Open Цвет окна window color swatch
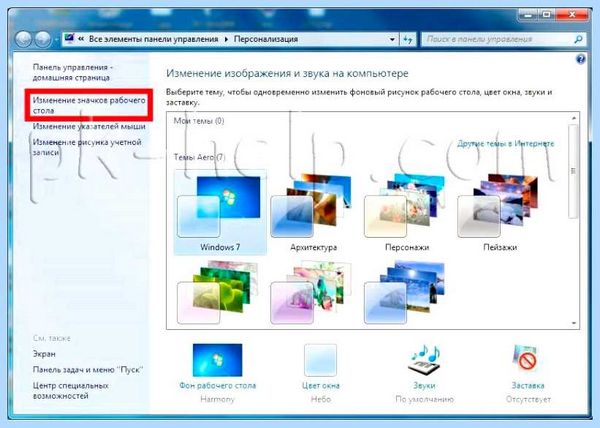Viewport: 600px width, 428px height. point(321,360)
